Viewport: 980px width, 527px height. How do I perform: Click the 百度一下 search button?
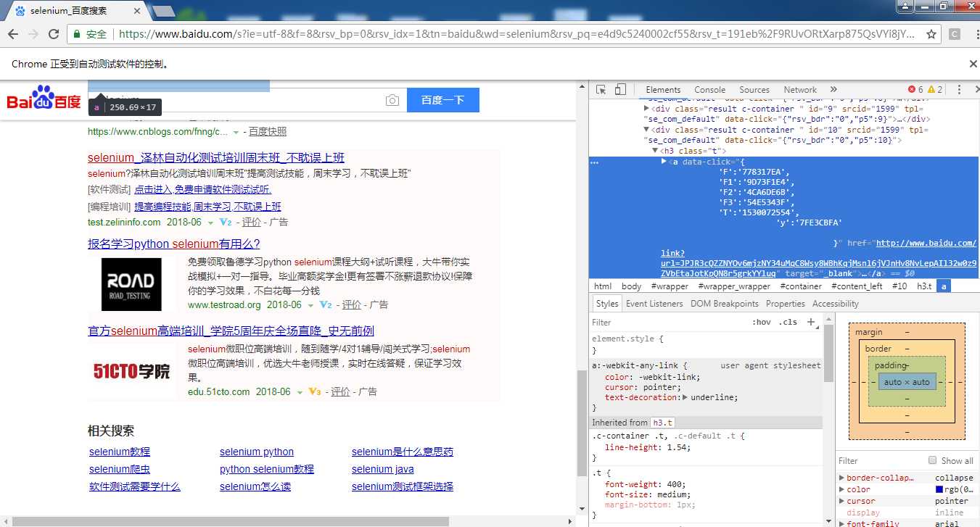(443, 100)
